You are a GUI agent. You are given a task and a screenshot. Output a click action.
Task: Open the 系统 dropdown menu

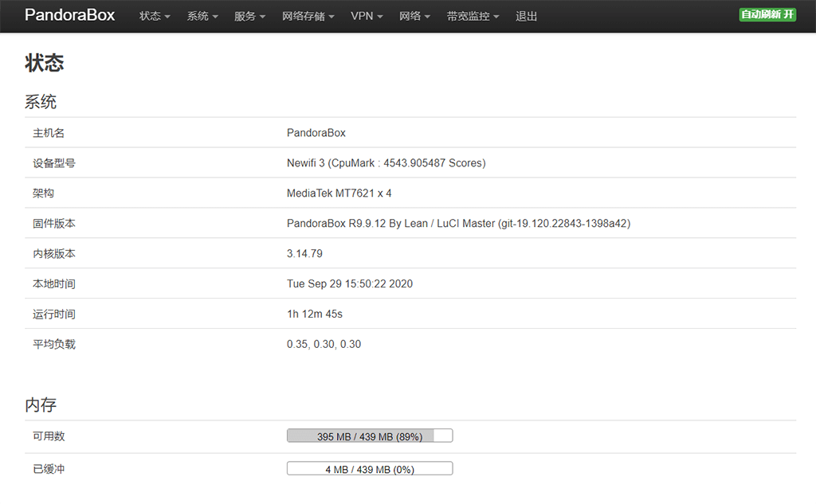tap(202, 16)
